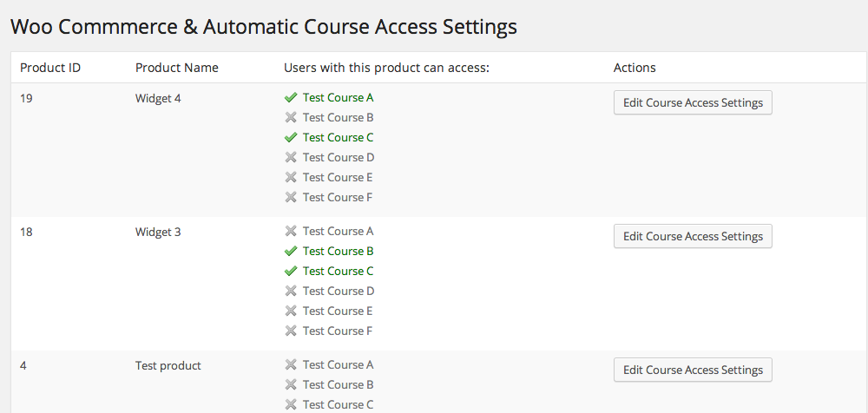Select product ID 19 cell

coord(26,99)
